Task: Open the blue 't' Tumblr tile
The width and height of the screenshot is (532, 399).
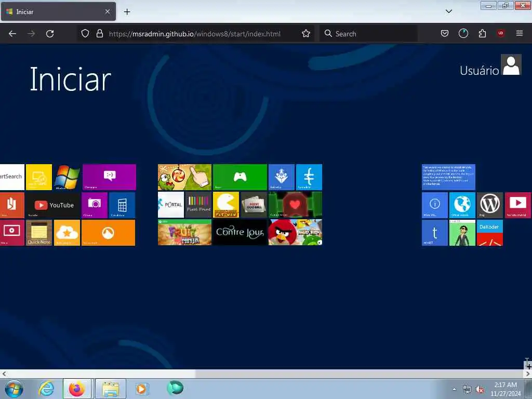Action: click(435, 233)
